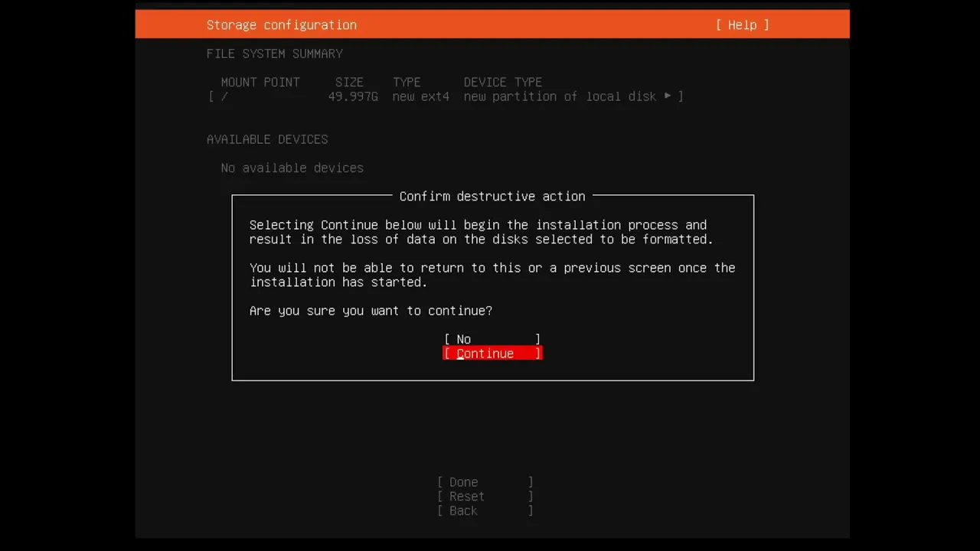980x551 pixels.
Task: Open Help in the header bar
Action: [742, 25]
